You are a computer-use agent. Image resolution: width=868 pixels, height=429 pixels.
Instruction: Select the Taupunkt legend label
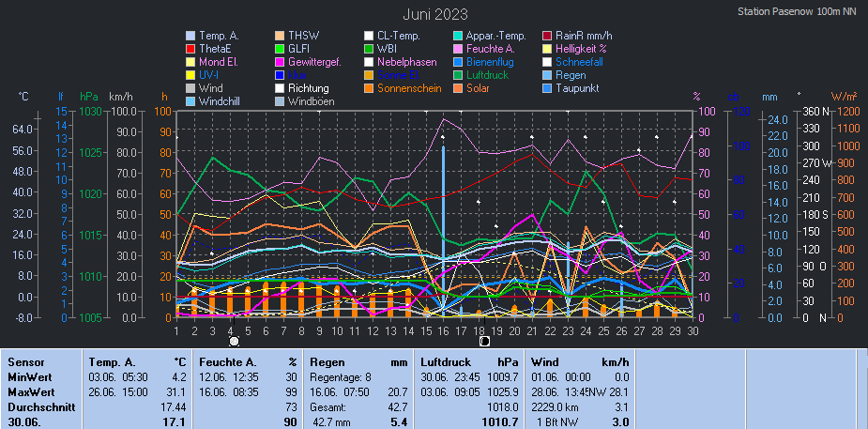[x=577, y=88]
